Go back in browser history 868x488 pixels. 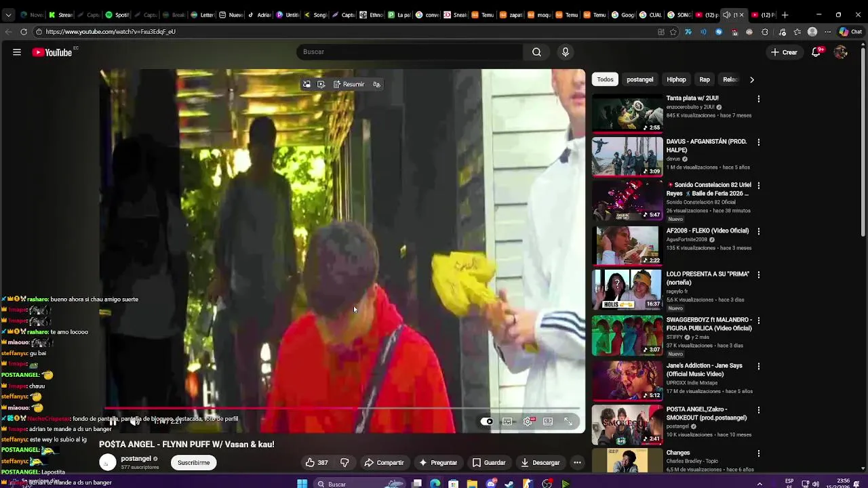click(8, 32)
